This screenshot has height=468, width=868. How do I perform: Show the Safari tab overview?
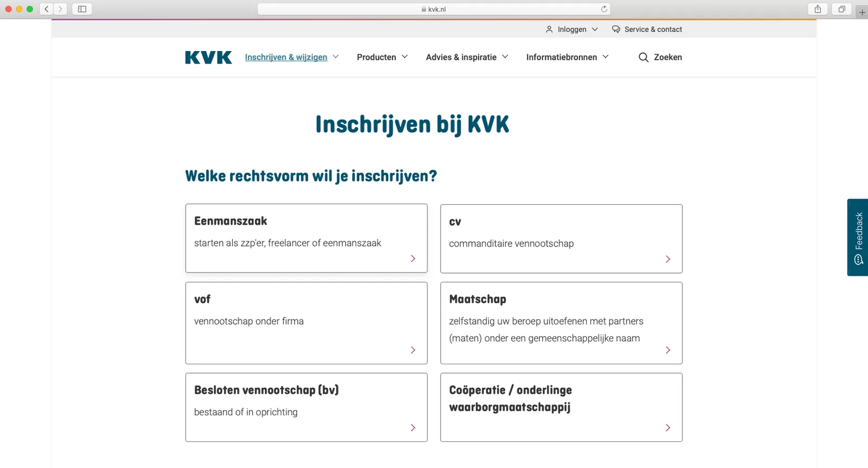[842, 9]
